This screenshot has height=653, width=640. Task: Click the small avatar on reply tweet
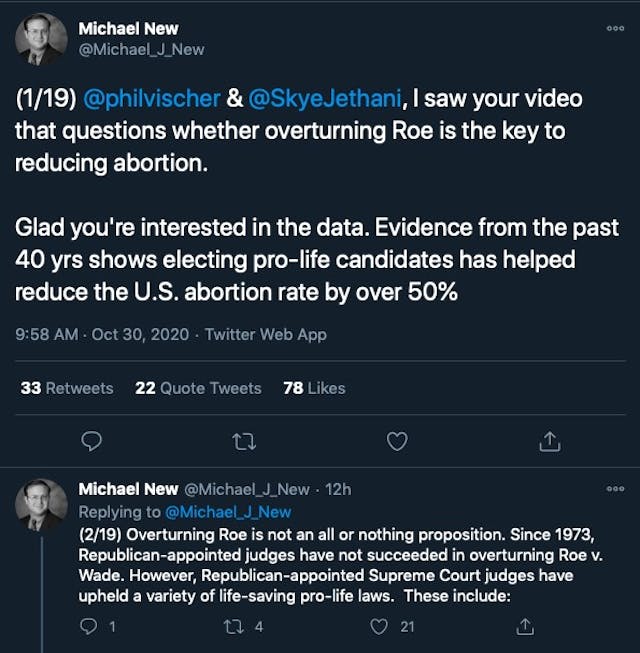pyautogui.click(x=41, y=505)
